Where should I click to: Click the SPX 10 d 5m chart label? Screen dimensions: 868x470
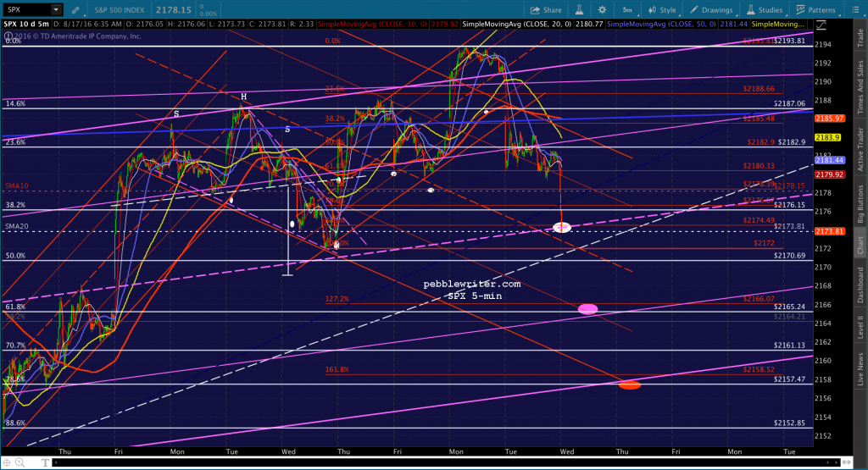pos(26,25)
